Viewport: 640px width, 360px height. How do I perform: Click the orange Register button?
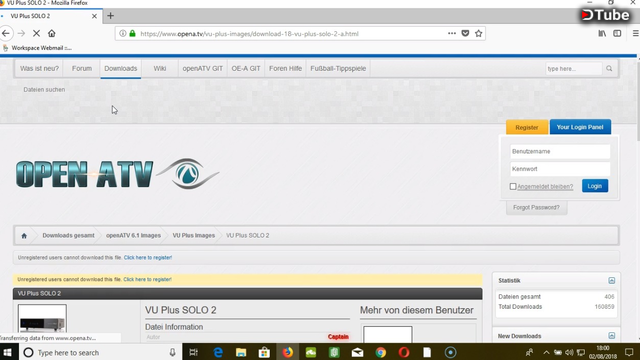(x=527, y=127)
